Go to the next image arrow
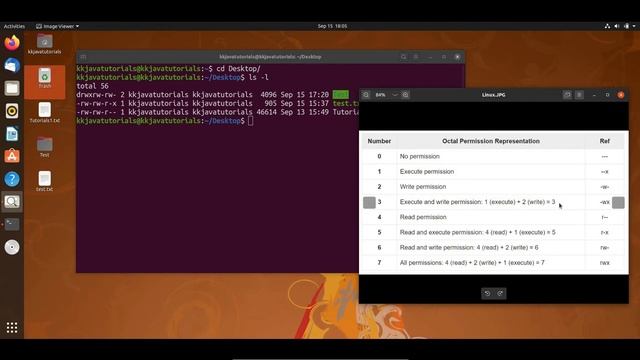 pyautogui.click(x=618, y=202)
